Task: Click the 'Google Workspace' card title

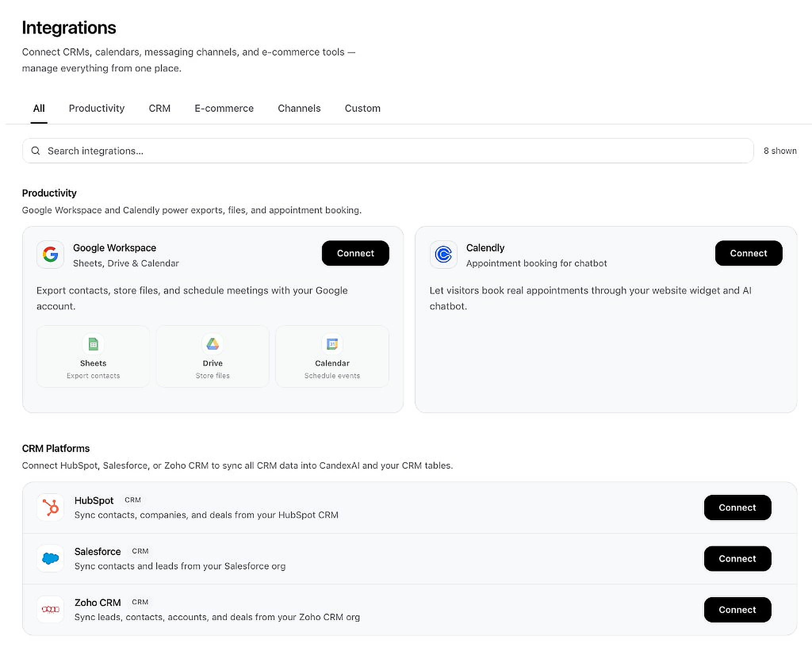Action: point(115,248)
